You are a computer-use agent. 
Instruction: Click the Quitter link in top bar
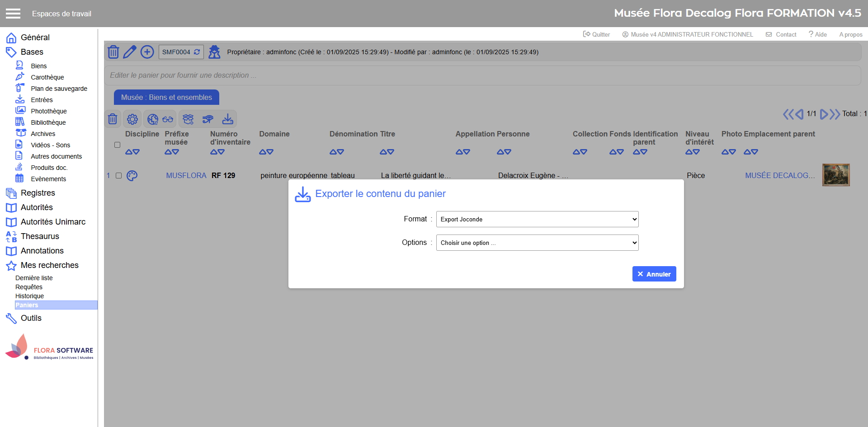pyautogui.click(x=597, y=34)
